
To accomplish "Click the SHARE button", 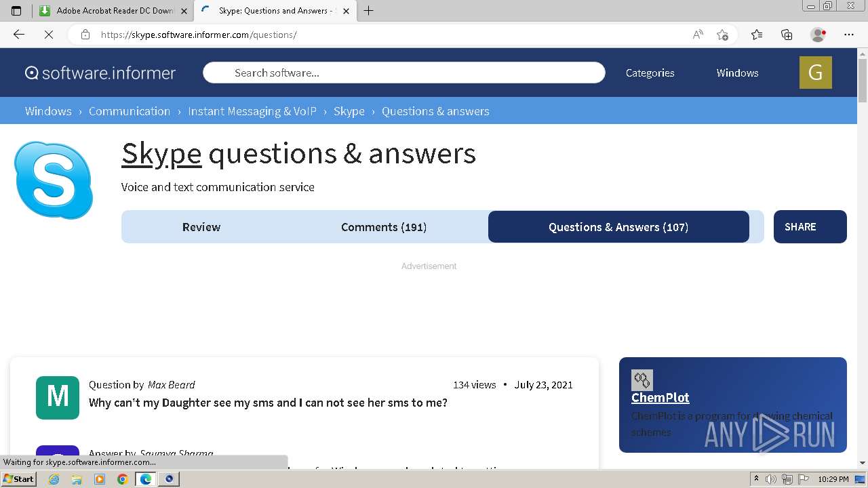I will coord(810,227).
